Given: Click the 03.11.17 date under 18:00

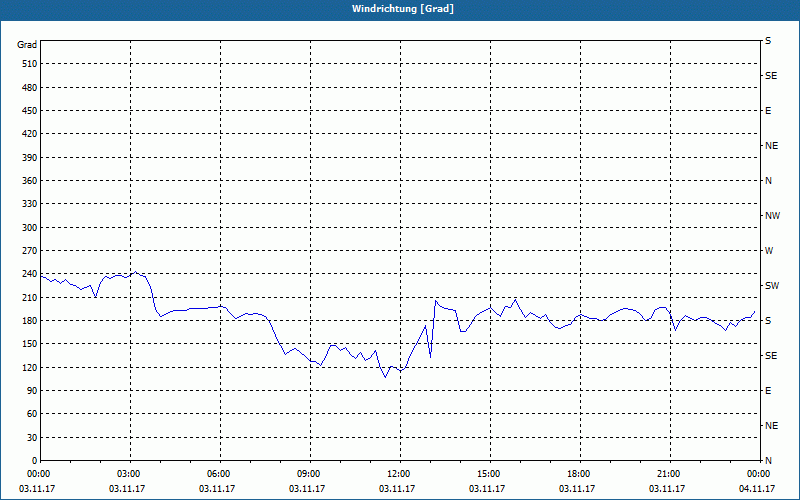Looking at the screenshot, I should pos(577,489).
